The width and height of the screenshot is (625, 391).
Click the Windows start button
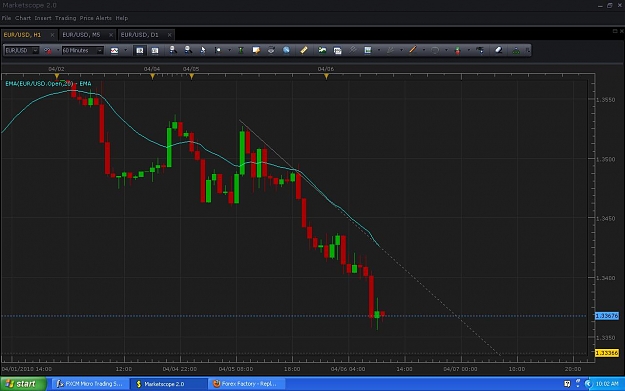[x=23, y=384]
